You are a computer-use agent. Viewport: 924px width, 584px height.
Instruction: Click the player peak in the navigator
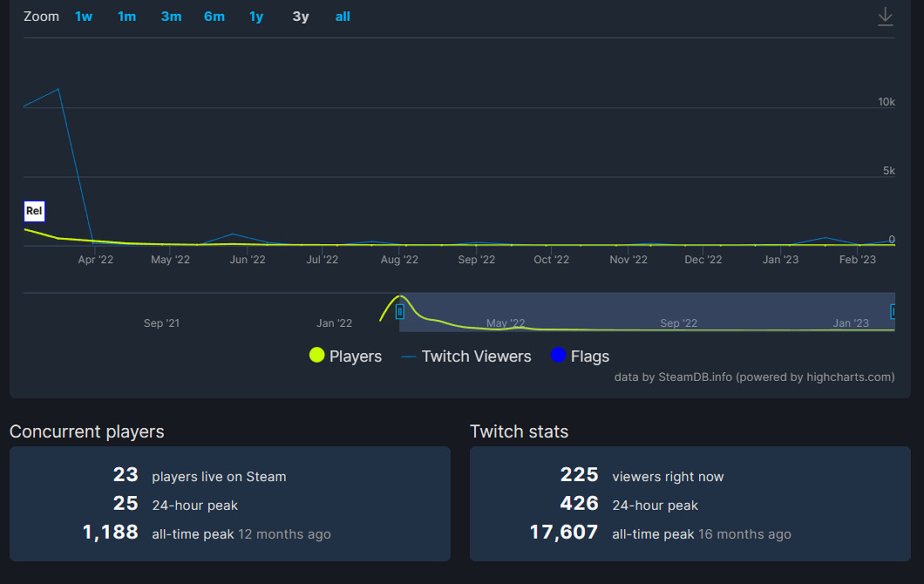click(399, 296)
